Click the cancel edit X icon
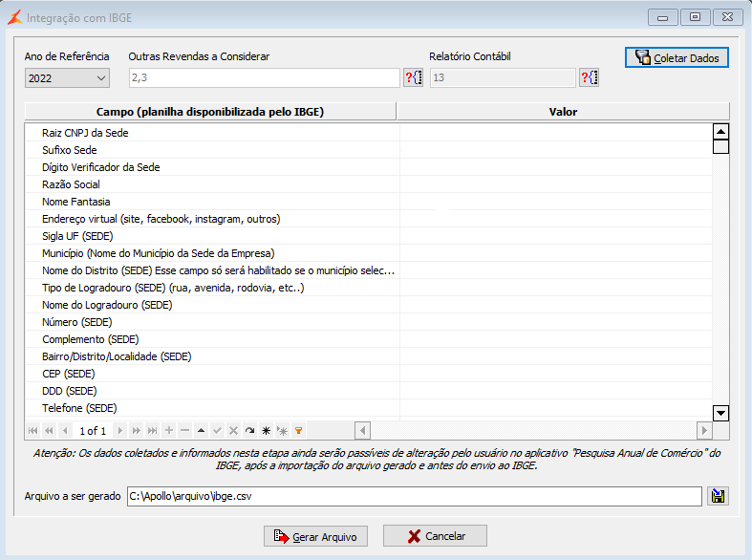Screen dimensions: 752x560 tap(233, 431)
